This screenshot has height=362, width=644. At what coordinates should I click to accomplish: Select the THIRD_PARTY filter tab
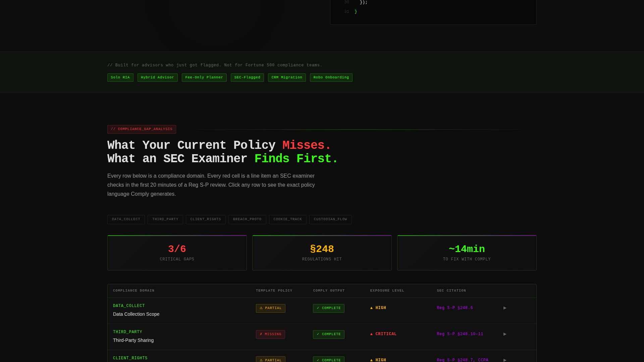[165, 220]
